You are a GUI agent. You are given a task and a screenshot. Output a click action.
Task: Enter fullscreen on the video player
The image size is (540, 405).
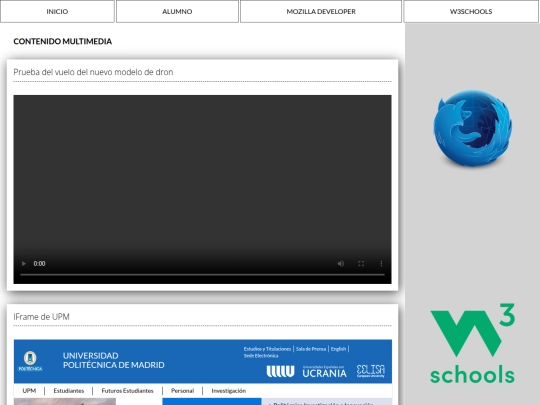click(361, 263)
